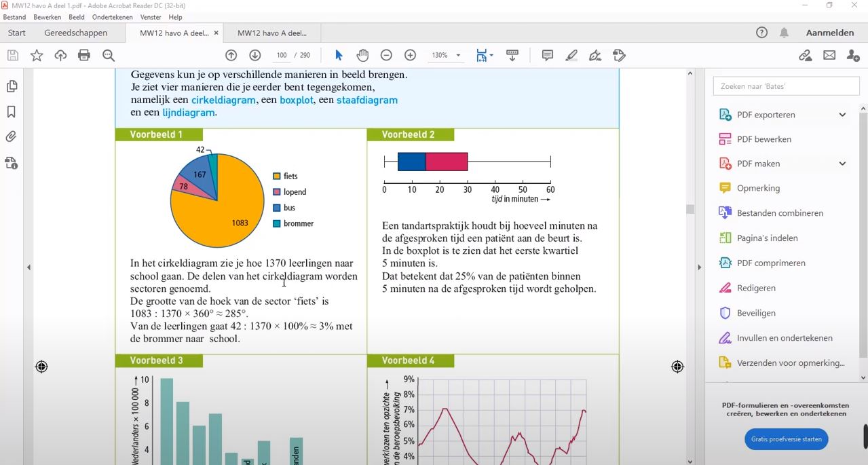Start the free trial with Gratis proefversie starten

(x=786, y=439)
